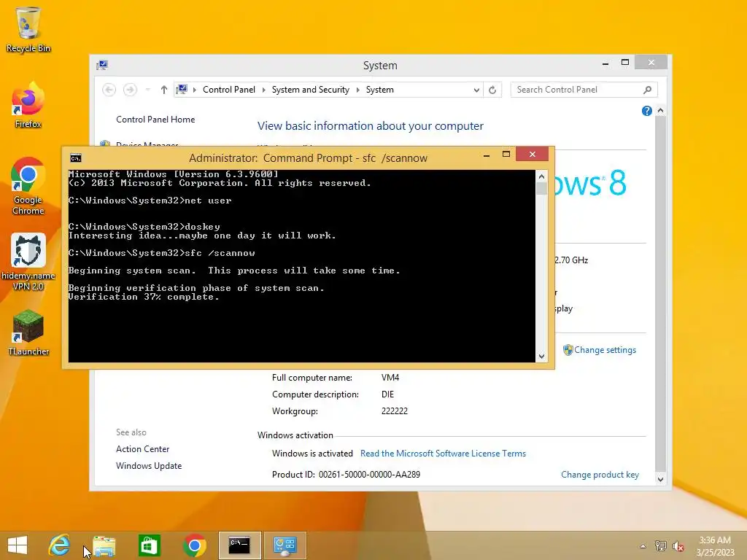
Task: Click the computer icon in address bar
Action: (182, 90)
